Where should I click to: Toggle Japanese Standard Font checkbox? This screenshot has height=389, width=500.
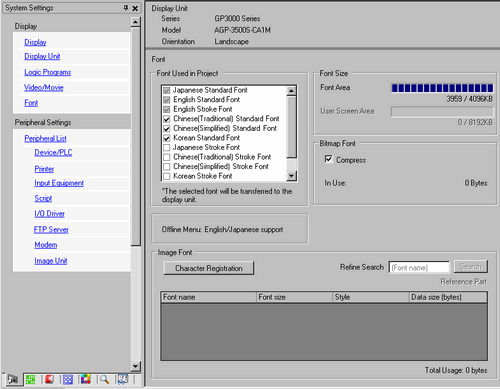[167, 90]
